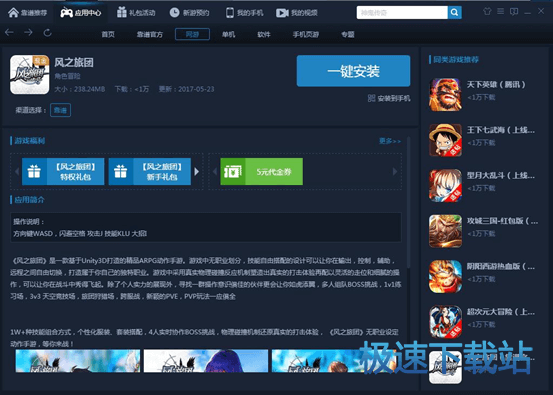Viewport: 553px width, 395px height.
Task: Go forward with the right arrow
Action: (28, 32)
